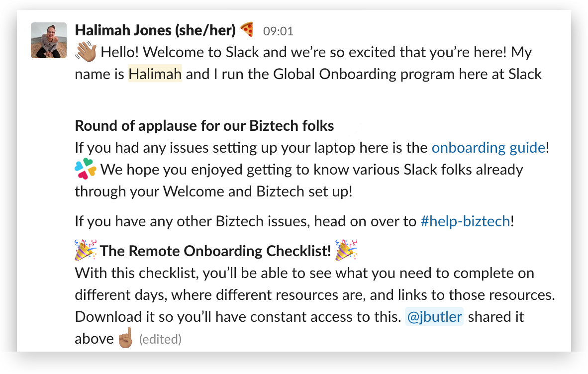
Task: Open the @jbutler user mention
Action: point(434,317)
